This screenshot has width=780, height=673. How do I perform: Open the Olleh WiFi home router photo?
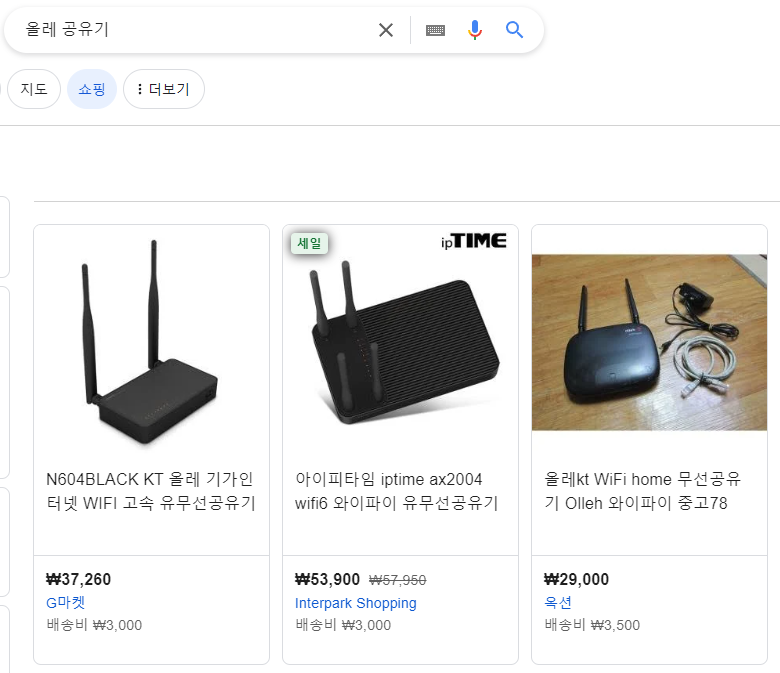click(x=649, y=342)
